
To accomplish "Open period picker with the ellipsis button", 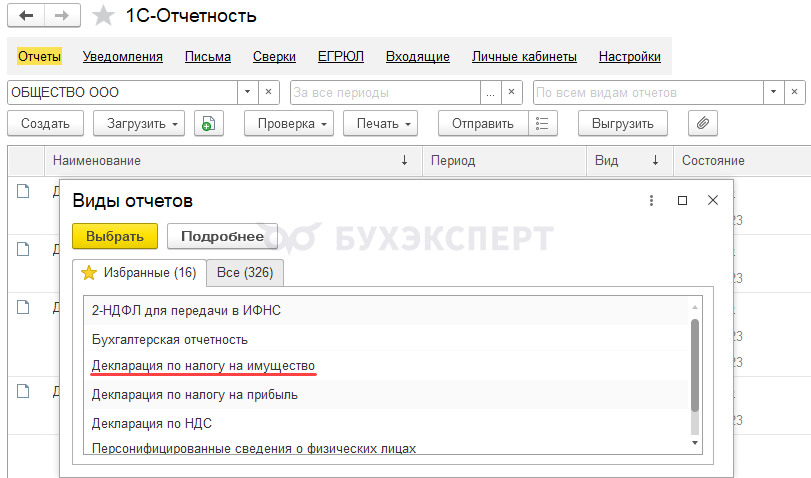I will (490, 92).
